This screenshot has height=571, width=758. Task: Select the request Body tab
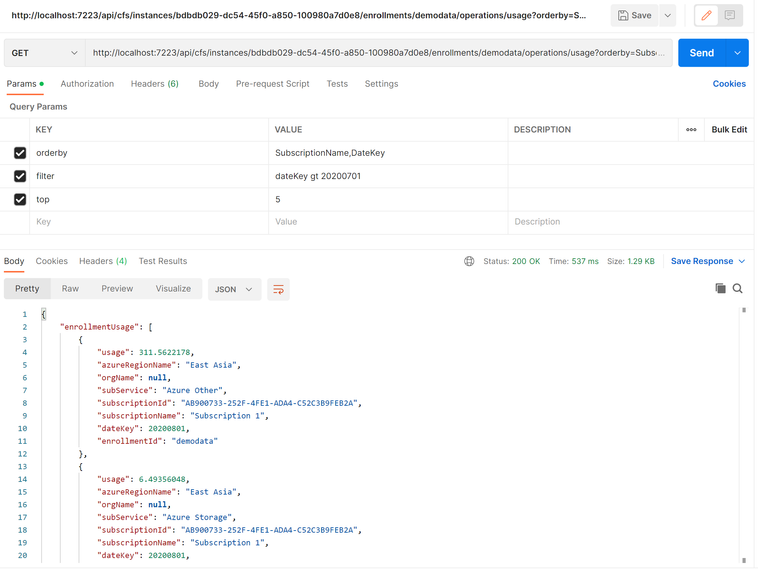(x=208, y=84)
